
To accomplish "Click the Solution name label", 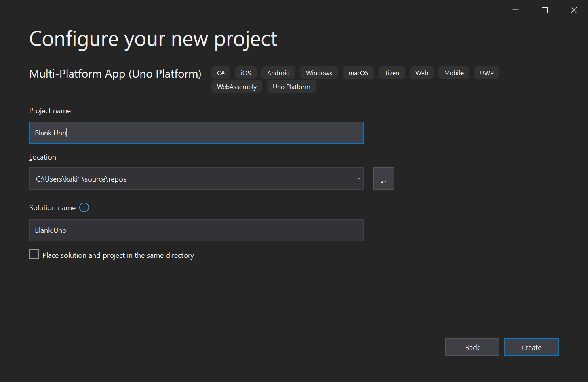I will [x=52, y=208].
